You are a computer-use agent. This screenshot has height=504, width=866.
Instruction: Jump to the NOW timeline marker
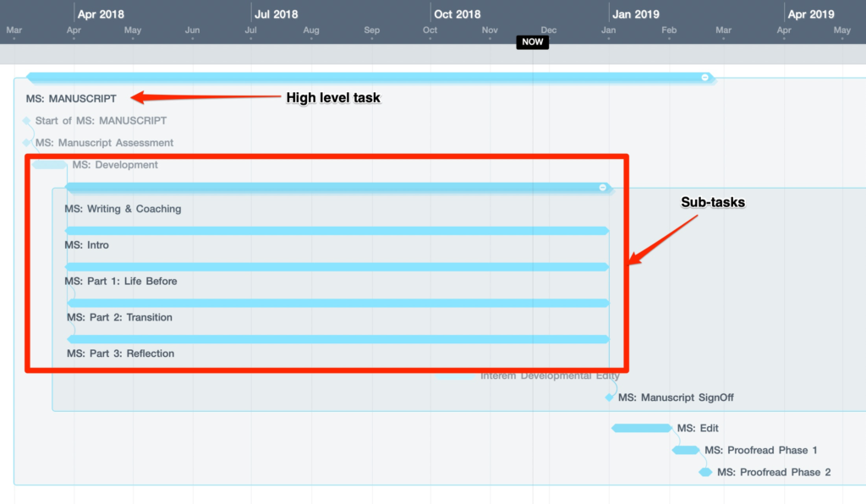532,42
